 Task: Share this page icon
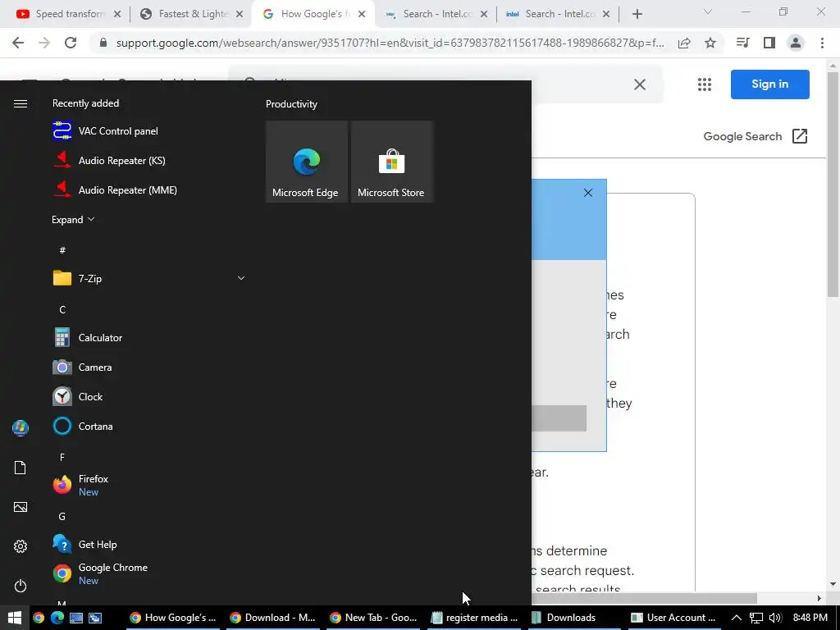click(684, 43)
